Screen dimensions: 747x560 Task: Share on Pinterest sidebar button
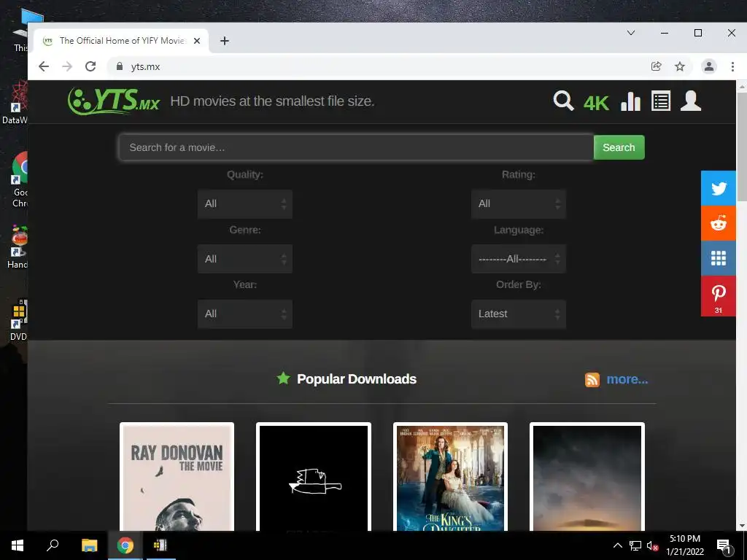[719, 296]
